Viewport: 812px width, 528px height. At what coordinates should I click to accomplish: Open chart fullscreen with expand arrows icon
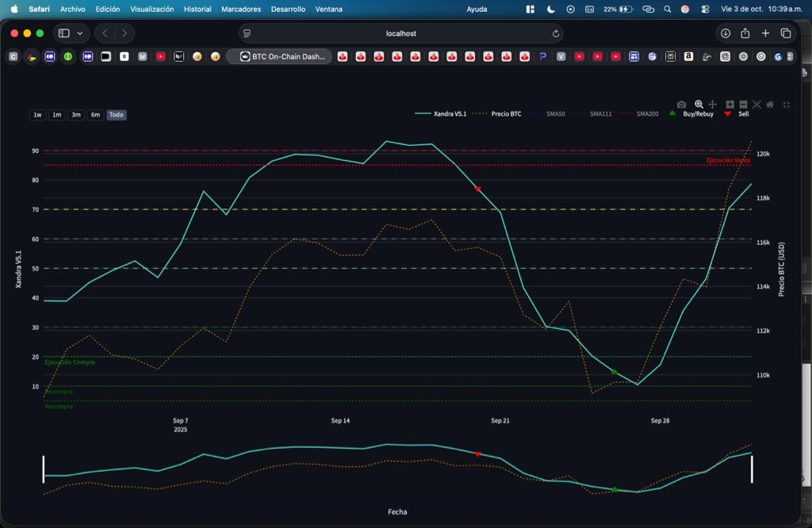click(786, 105)
